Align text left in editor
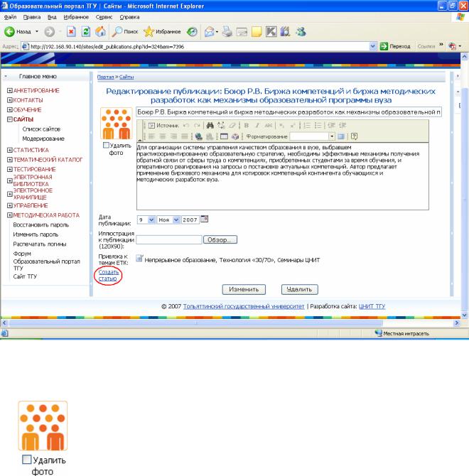Image resolution: width=469 pixels, height=476 pixels. 151,136
